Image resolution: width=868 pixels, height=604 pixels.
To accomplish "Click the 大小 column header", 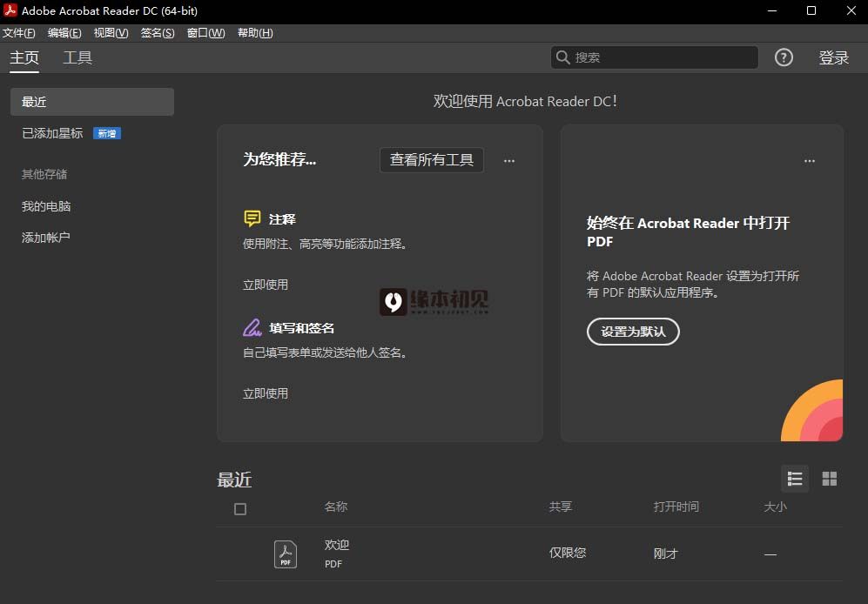I will pos(775,507).
